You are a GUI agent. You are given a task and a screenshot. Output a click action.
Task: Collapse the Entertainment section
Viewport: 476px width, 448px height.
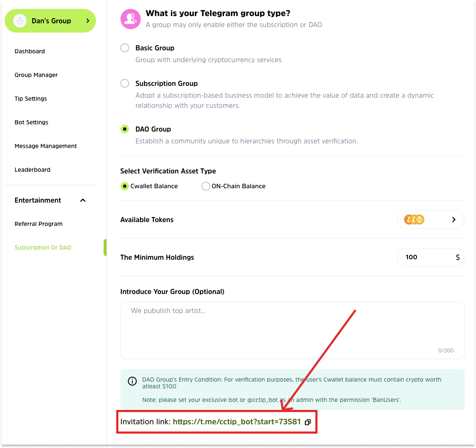83,200
